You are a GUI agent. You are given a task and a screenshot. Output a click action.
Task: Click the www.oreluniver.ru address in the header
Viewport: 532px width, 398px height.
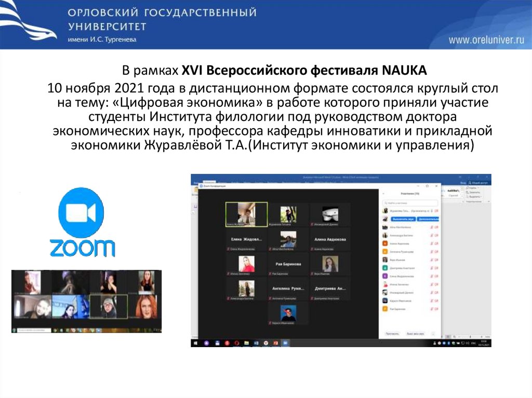click(x=486, y=40)
